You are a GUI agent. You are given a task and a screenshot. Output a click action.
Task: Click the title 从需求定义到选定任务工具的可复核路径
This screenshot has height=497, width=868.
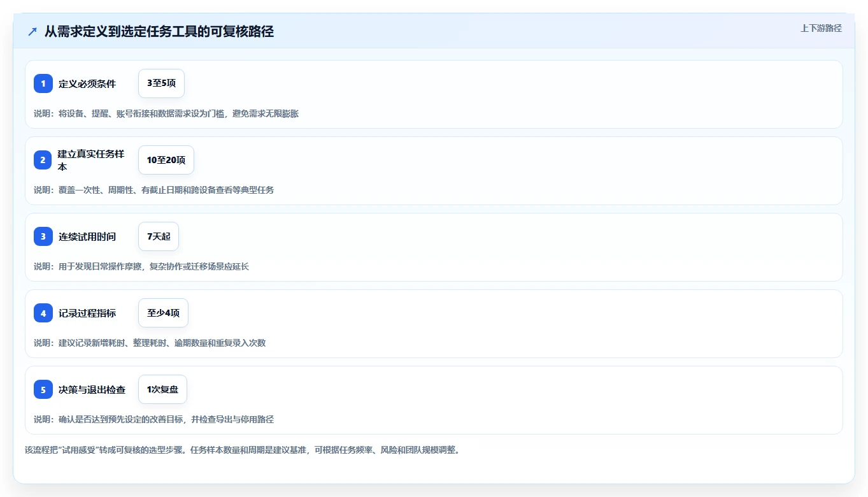tap(159, 31)
